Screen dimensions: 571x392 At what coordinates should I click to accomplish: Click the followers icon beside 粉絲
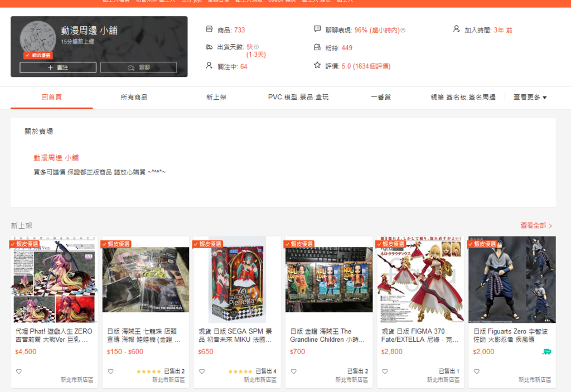(x=317, y=47)
